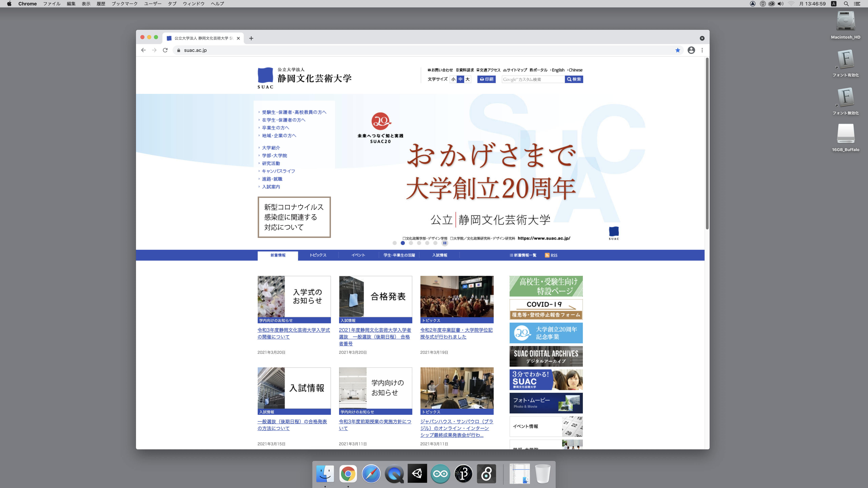Open Safari from the Dock
Screen dimensions: 868x488
pos(371,474)
